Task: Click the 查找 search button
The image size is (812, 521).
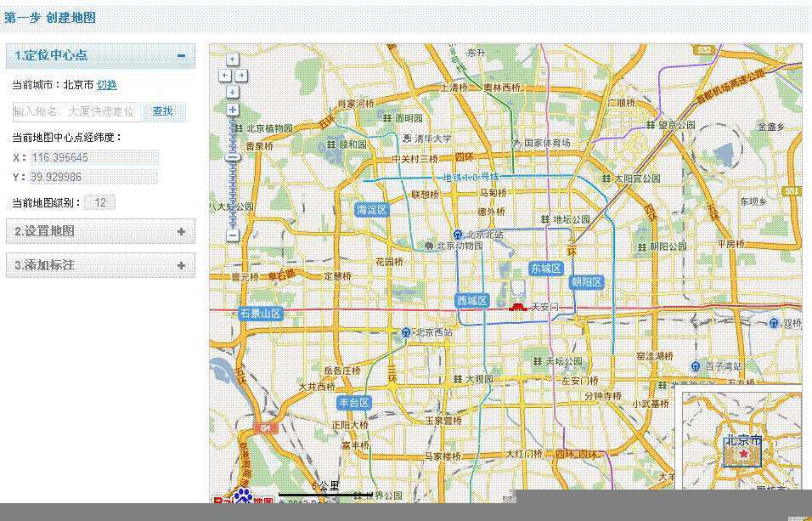Action: point(162,111)
